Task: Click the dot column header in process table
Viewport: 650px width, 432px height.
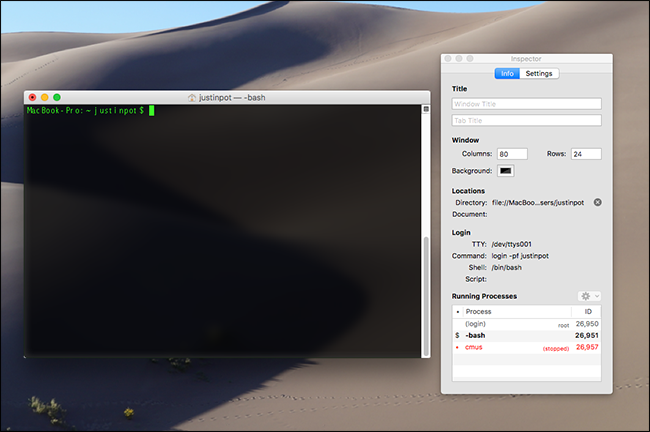Action: (x=458, y=311)
